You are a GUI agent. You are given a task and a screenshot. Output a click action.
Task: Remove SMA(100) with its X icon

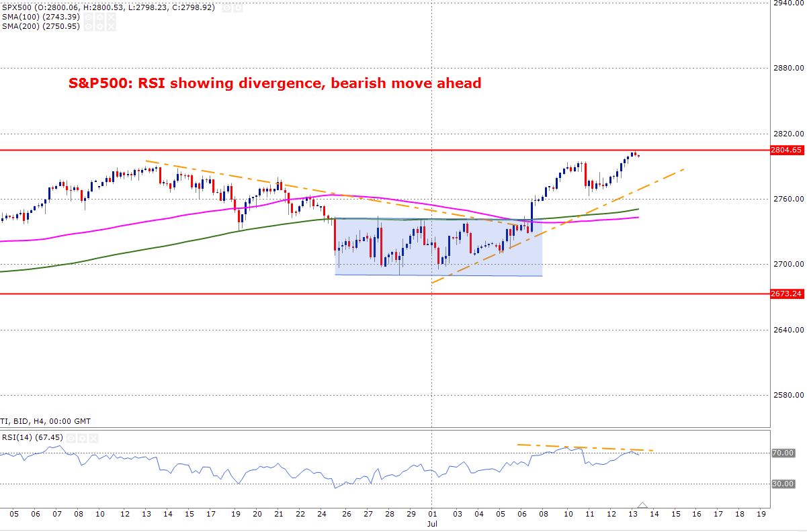pos(111,17)
